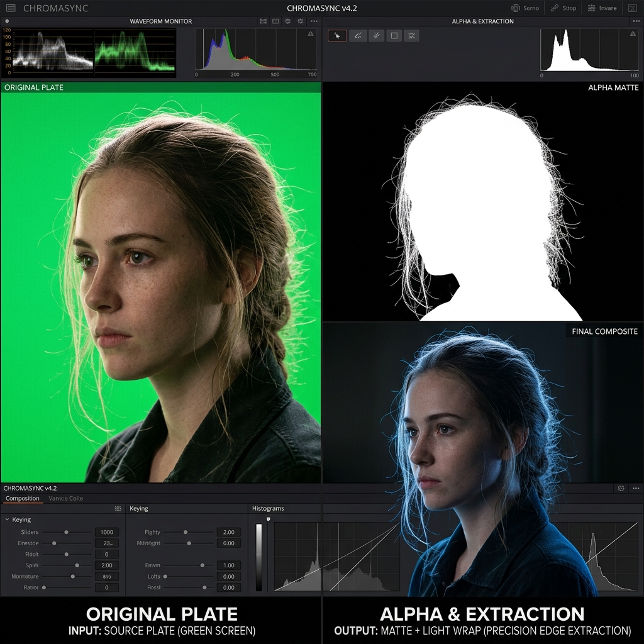
Task: Select the rectangle mask tool in Alpha & Extraction
Action: pos(394,36)
